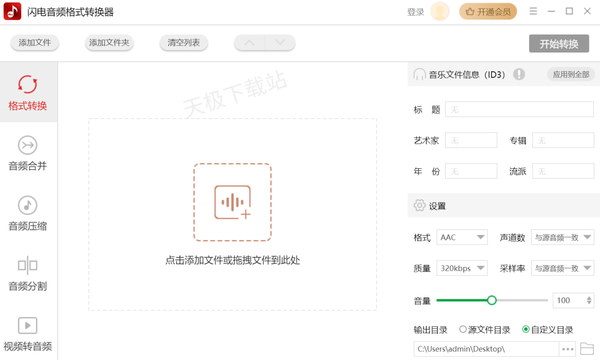This screenshot has height=360, width=600.
Task: Click the 专辑 input field
Action: [563, 140]
